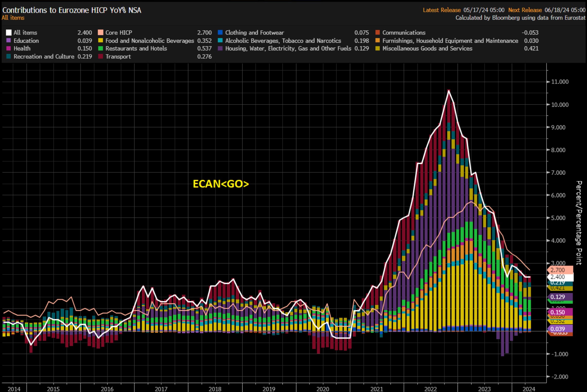The width and height of the screenshot is (587, 392).
Task: Click the Clothing and Footwear legend swatch
Action: tap(220, 33)
